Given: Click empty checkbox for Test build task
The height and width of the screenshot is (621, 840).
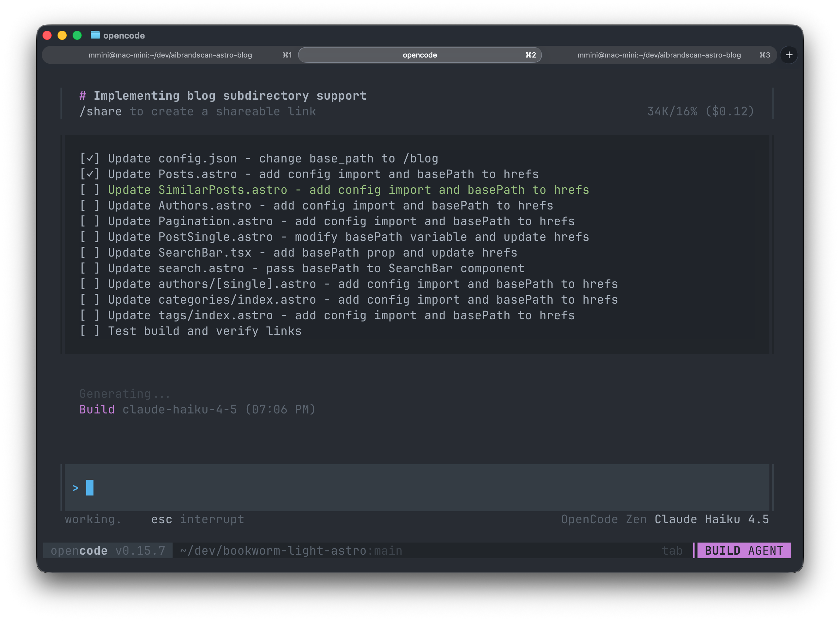Looking at the screenshot, I should click(90, 331).
